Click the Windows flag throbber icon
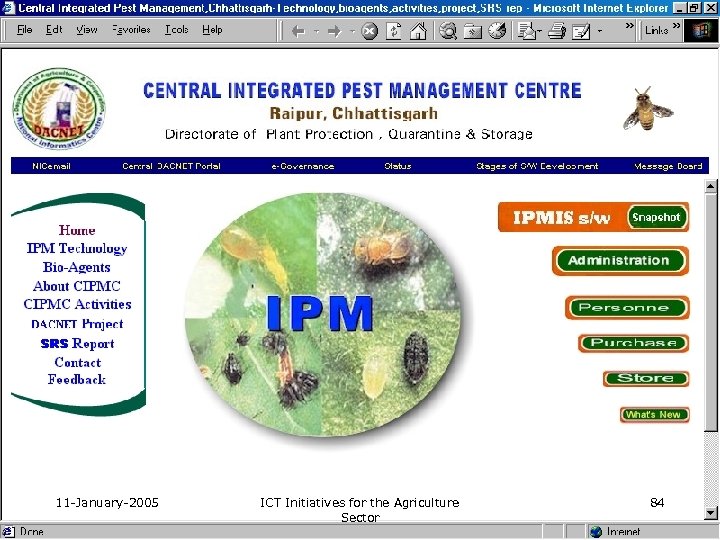The height and width of the screenshot is (540, 720). pos(701,31)
